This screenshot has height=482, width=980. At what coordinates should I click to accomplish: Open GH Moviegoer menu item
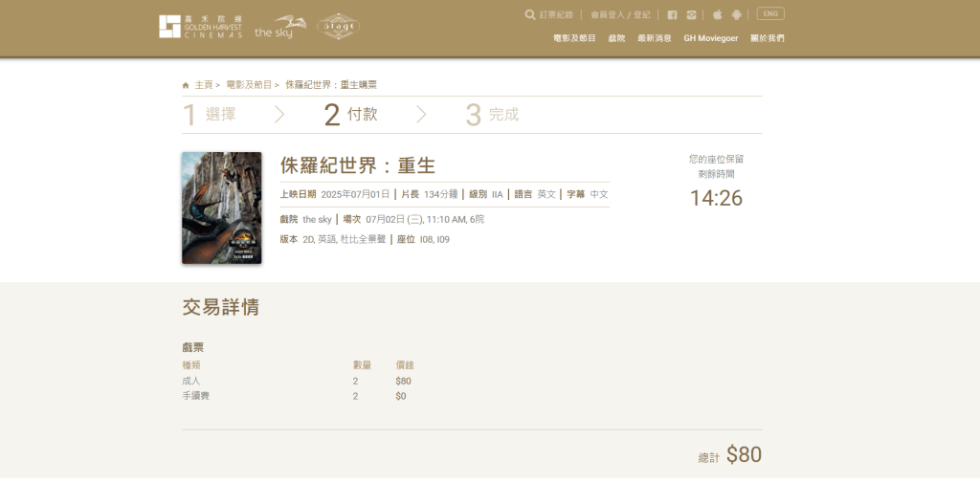pyautogui.click(x=711, y=38)
